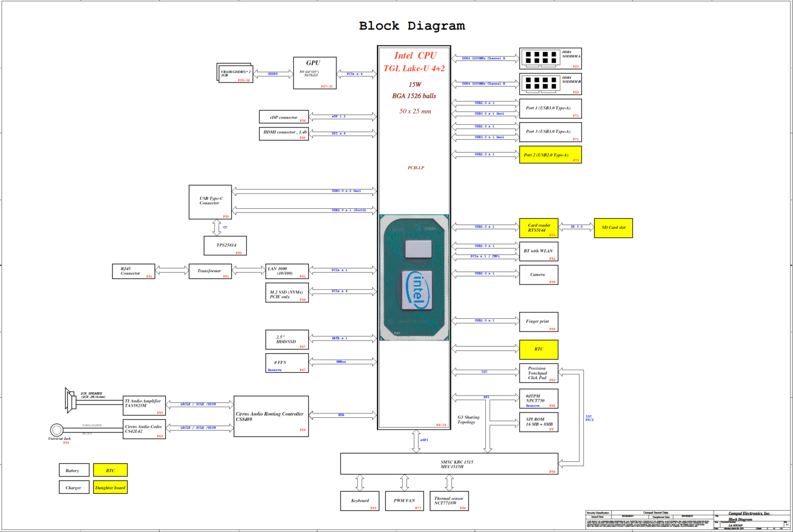Select the Card reader RTS5144 block
The image size is (793, 532).
pos(539,228)
